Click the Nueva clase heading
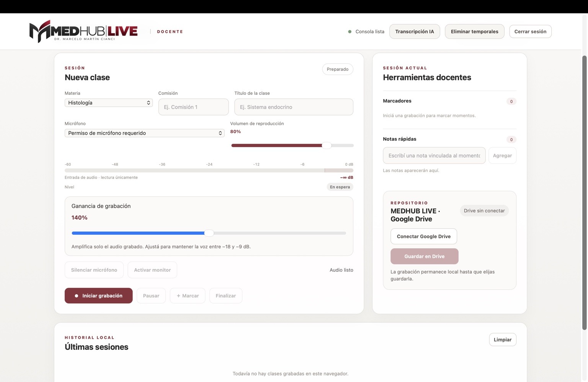The height and width of the screenshot is (382, 588). [87, 77]
